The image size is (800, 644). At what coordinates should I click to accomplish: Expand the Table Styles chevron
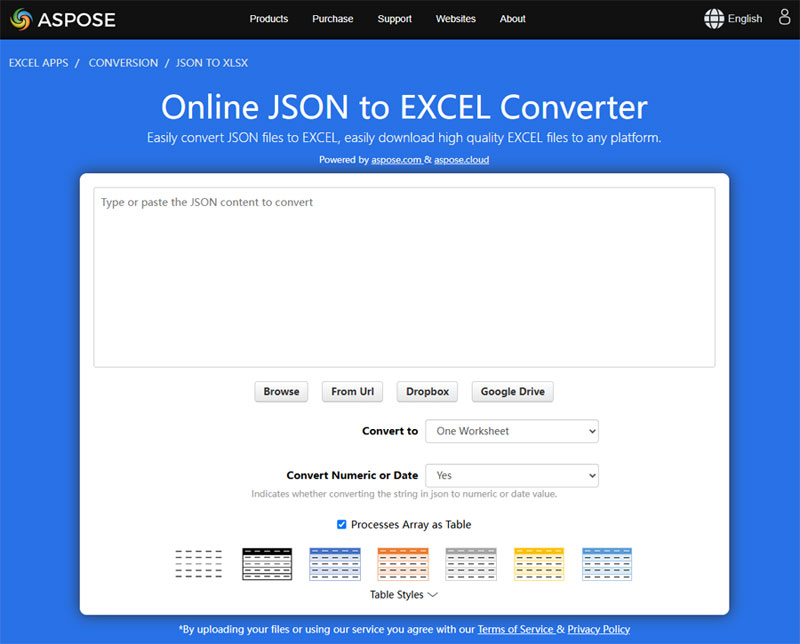pos(433,595)
